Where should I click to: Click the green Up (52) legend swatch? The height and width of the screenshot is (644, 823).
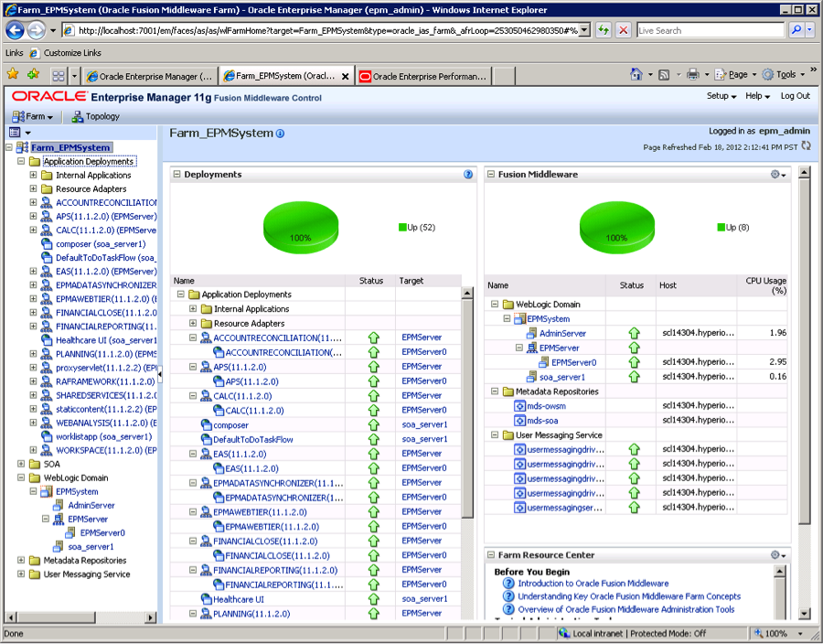tap(402, 227)
